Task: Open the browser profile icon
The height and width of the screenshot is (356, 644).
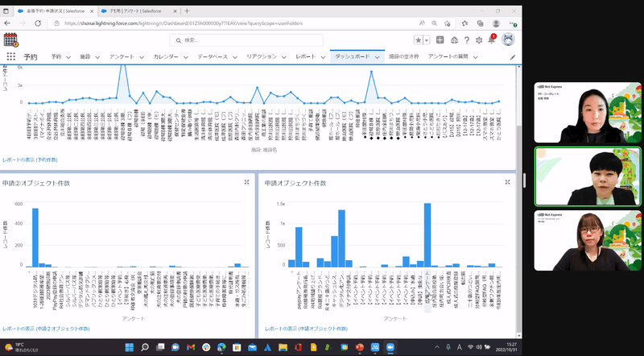Action: [x=496, y=23]
